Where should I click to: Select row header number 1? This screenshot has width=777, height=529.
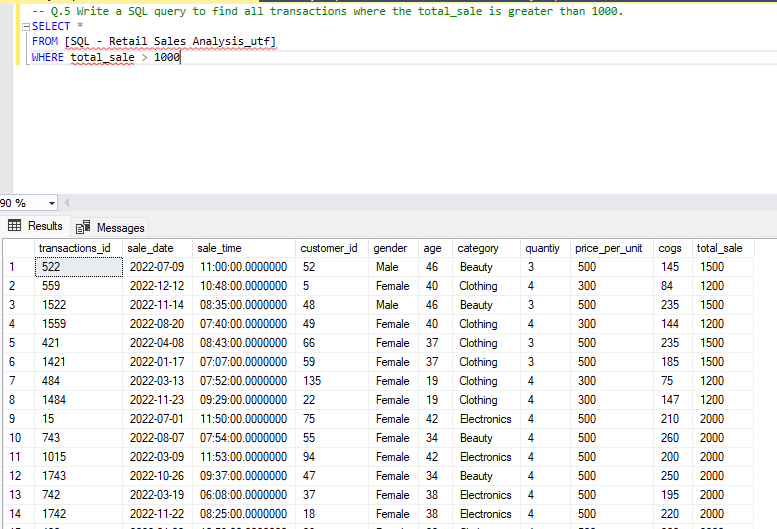[19, 267]
